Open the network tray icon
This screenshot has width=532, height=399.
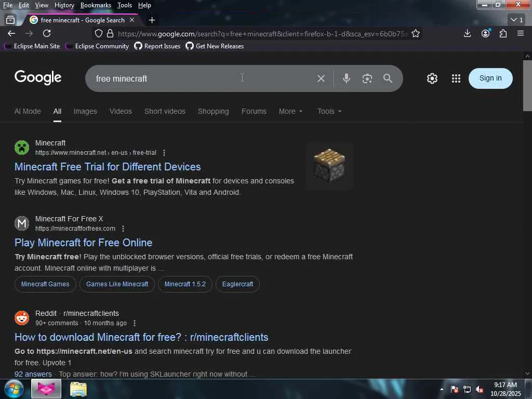(x=467, y=390)
